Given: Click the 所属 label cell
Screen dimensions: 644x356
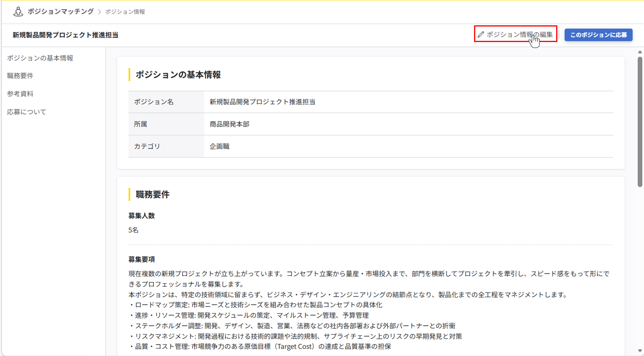Looking at the screenshot, I should tap(166, 124).
